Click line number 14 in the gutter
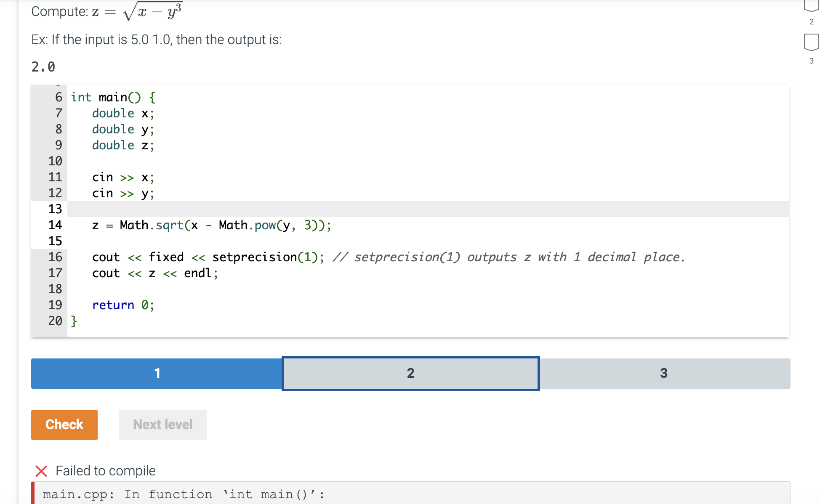The image size is (820, 504). point(55,225)
